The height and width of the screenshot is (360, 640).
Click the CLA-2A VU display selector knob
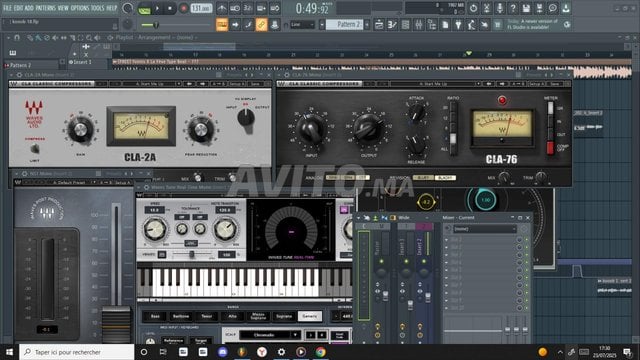click(246, 118)
